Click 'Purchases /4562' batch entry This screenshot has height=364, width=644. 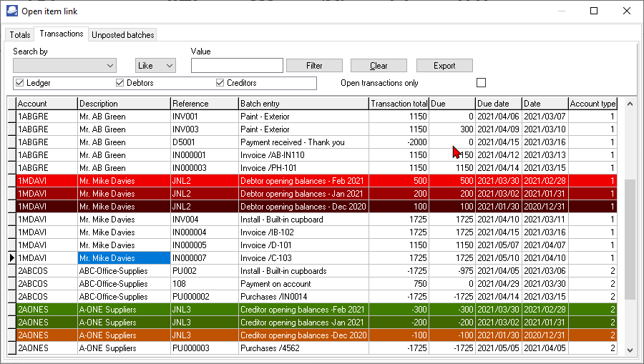click(303, 348)
